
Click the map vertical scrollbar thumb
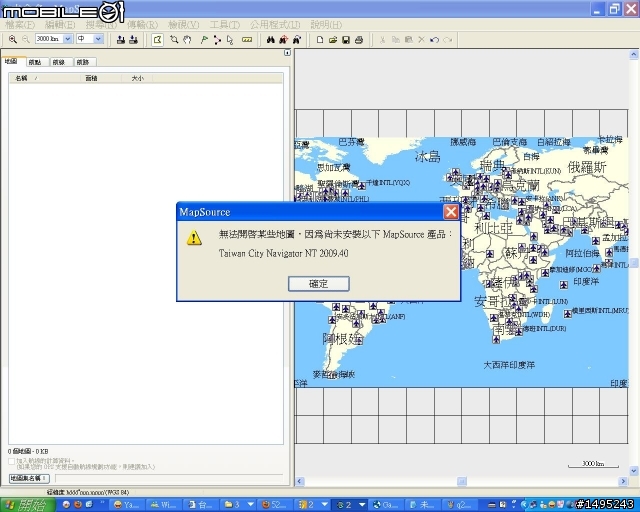[634, 263]
